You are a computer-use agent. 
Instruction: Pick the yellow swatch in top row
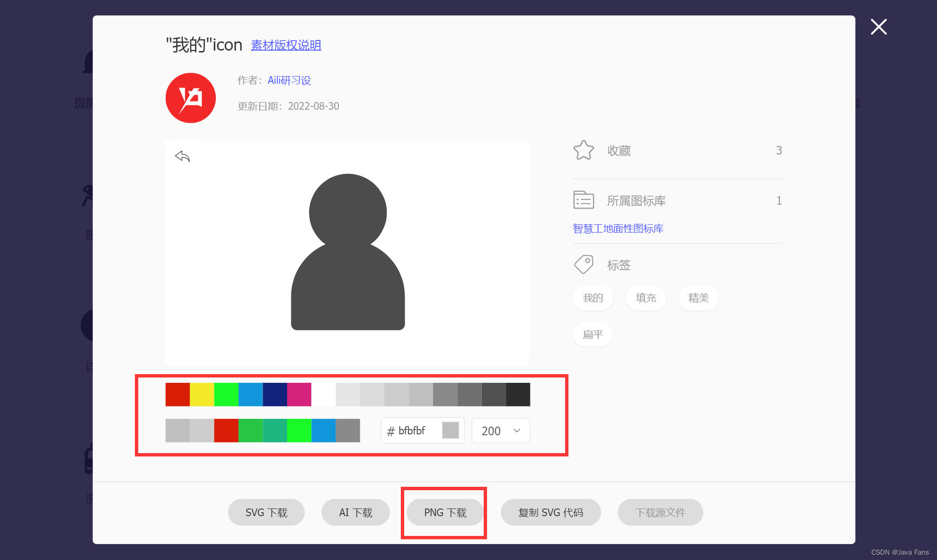202,394
